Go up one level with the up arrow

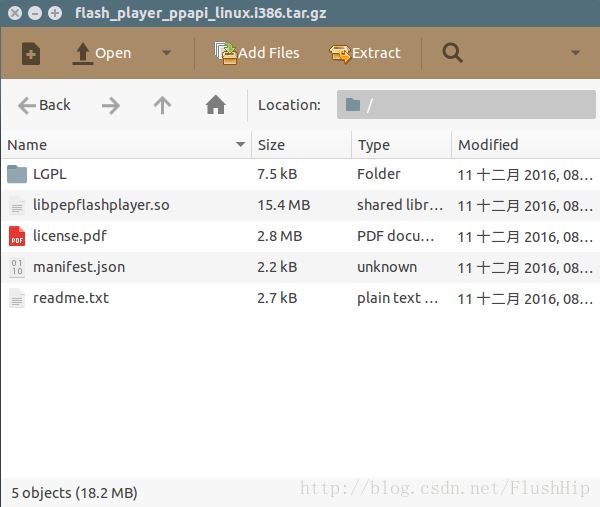(162, 105)
